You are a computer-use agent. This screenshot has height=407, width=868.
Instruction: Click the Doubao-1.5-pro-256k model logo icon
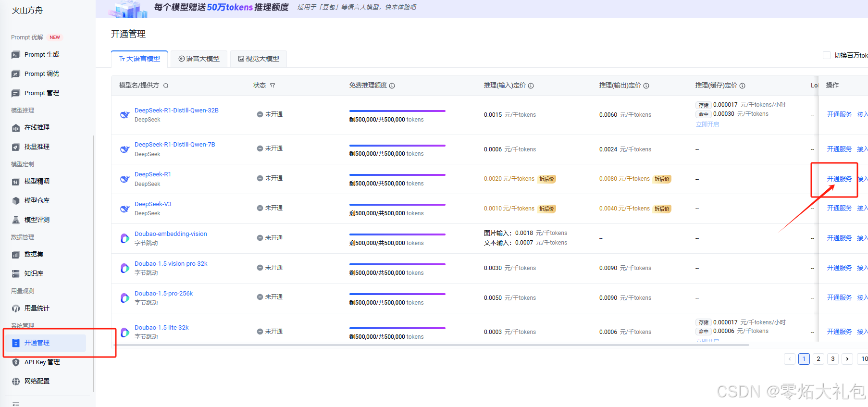pos(125,298)
